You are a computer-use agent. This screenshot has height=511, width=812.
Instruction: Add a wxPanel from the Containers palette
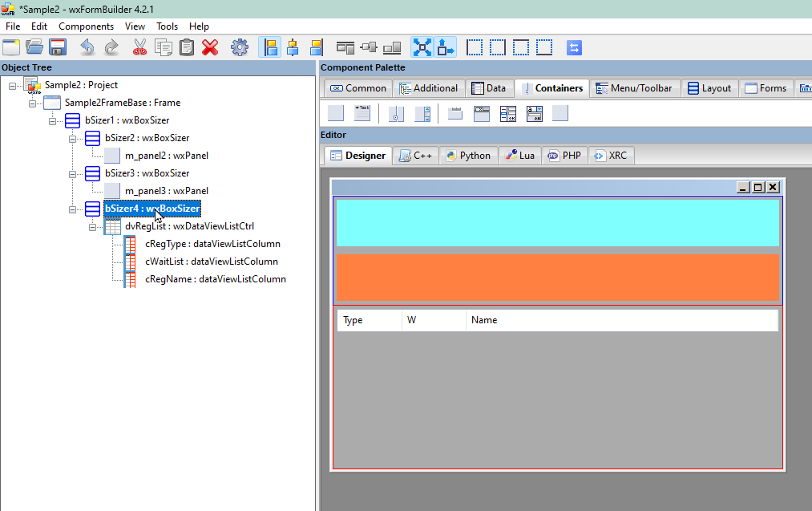point(336,113)
